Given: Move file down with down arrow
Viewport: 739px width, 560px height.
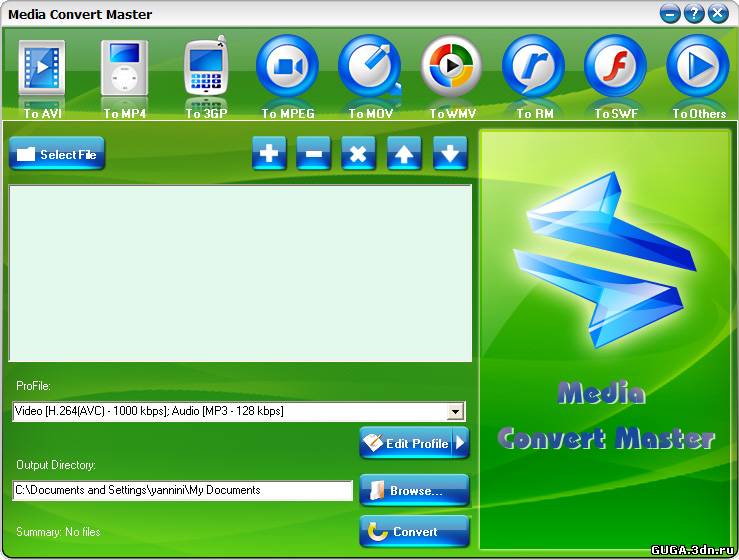Looking at the screenshot, I should coord(450,153).
